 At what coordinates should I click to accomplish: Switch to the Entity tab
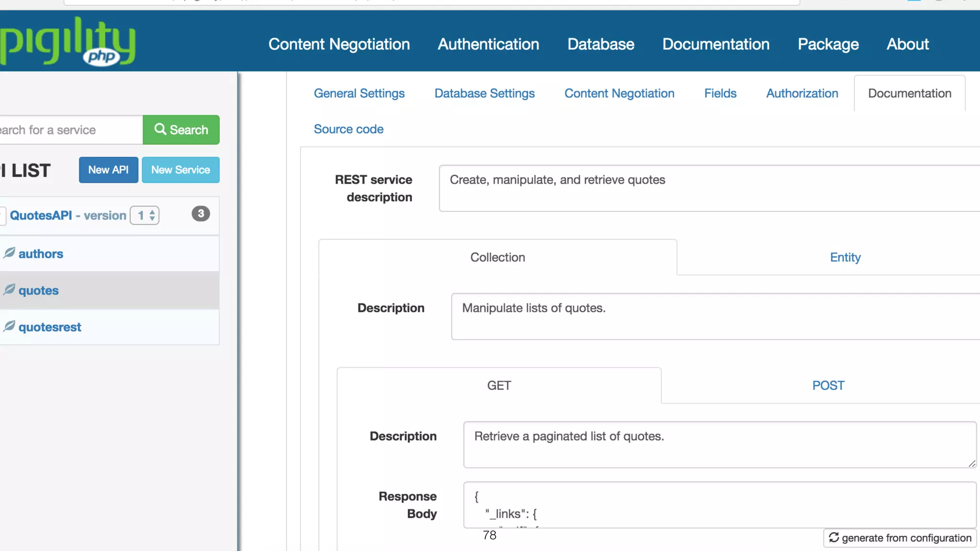[x=845, y=257]
